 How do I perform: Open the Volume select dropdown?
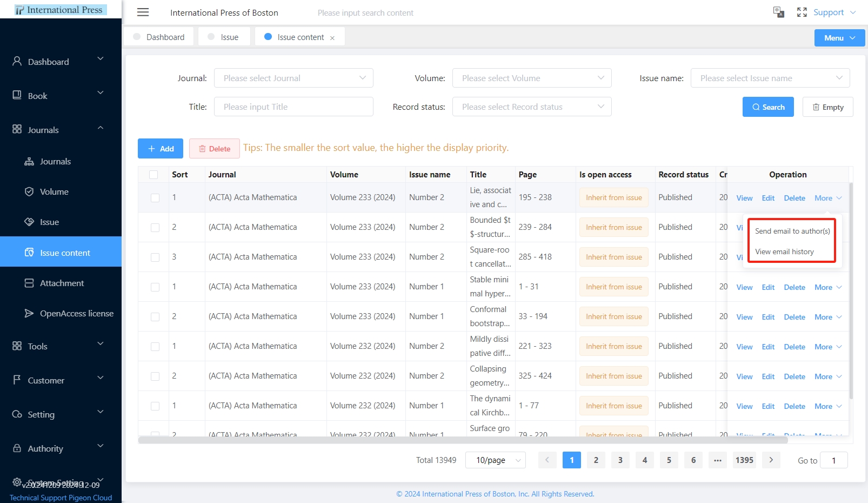532,78
